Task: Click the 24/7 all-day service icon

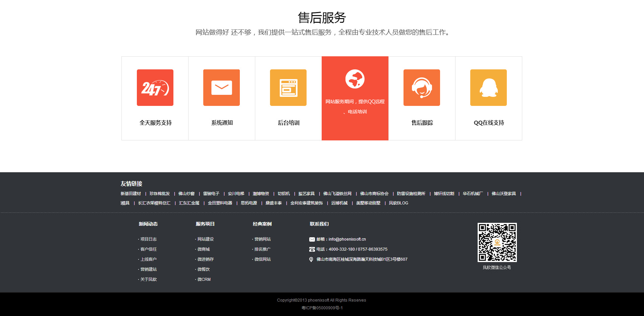Action: [x=155, y=88]
